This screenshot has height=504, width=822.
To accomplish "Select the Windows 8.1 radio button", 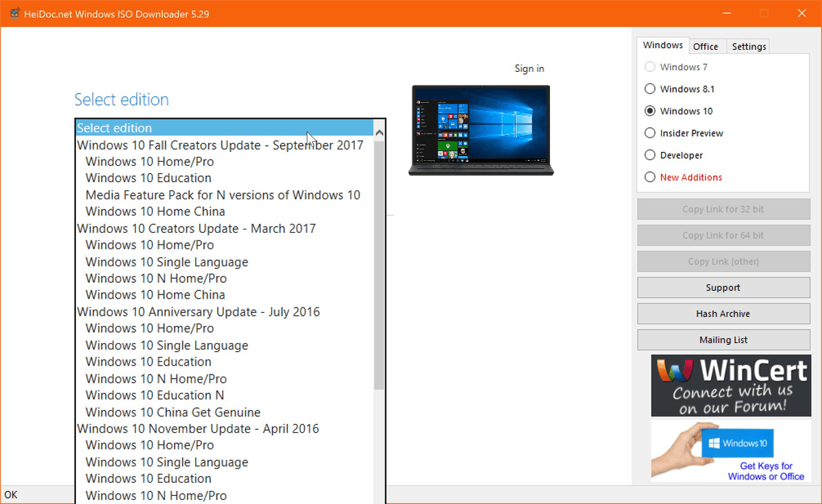I will [x=649, y=88].
